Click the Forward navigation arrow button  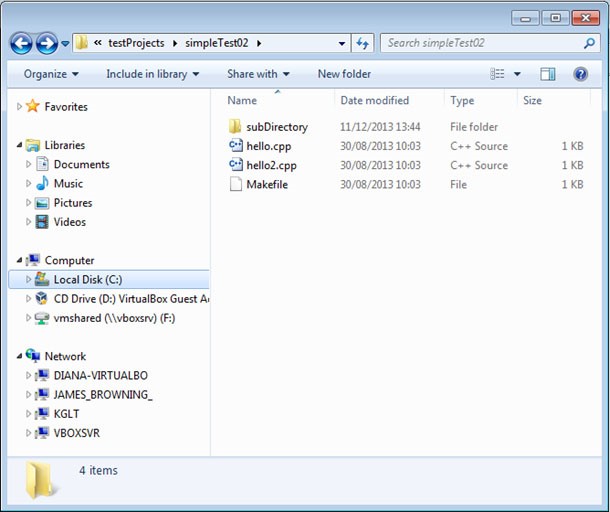46,43
